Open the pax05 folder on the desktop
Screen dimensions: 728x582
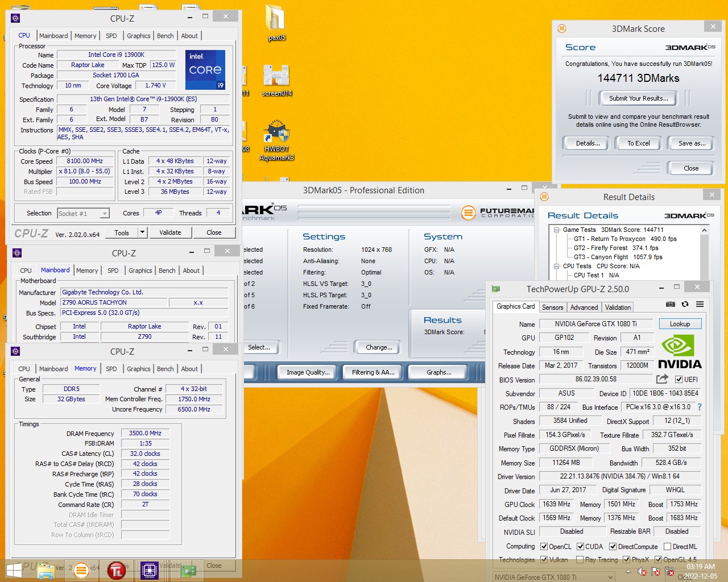(x=276, y=22)
